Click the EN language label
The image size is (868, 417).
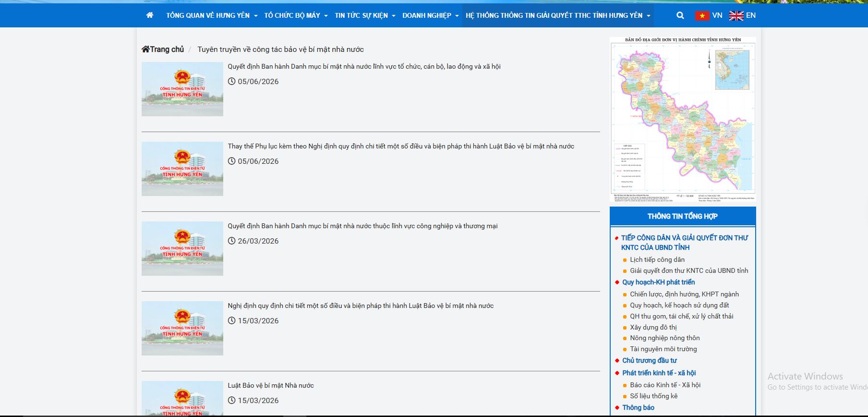[x=751, y=15]
